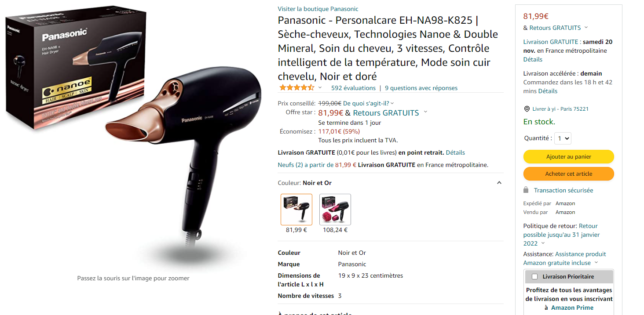
Task: Tick the Livraison Prioritaire checkbox
Action: coord(535,277)
